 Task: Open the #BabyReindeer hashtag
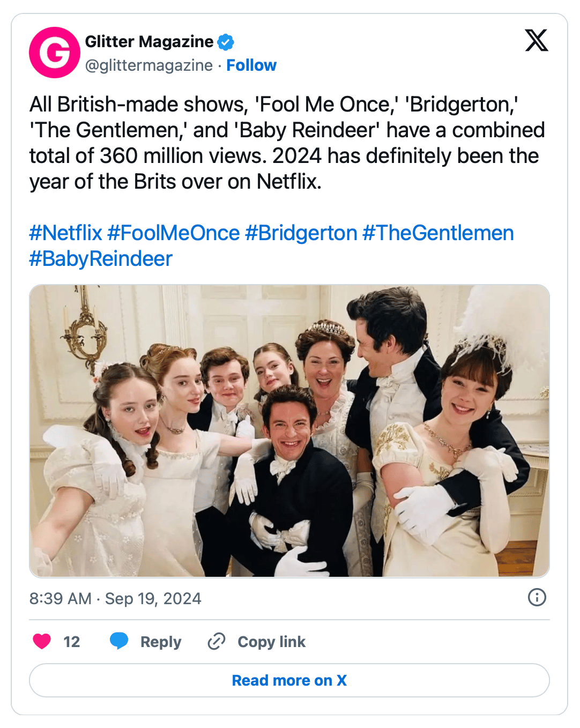point(101,259)
